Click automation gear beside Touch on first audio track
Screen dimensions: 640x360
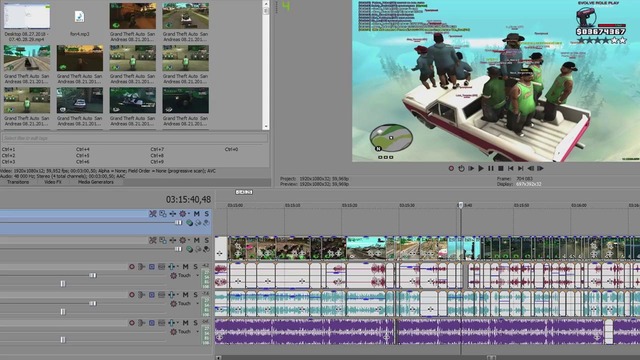[x=173, y=276]
